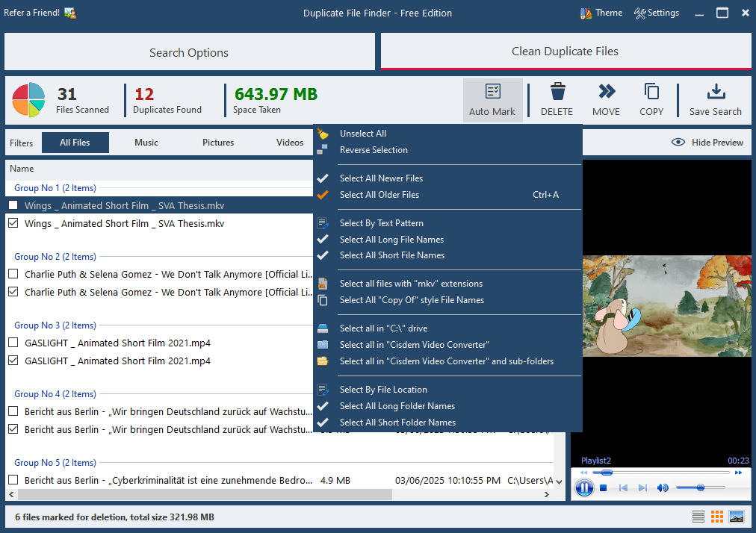Image resolution: width=756 pixels, height=533 pixels.
Task: Check the unselected Wings SVA Thesis file
Action: click(x=12, y=205)
